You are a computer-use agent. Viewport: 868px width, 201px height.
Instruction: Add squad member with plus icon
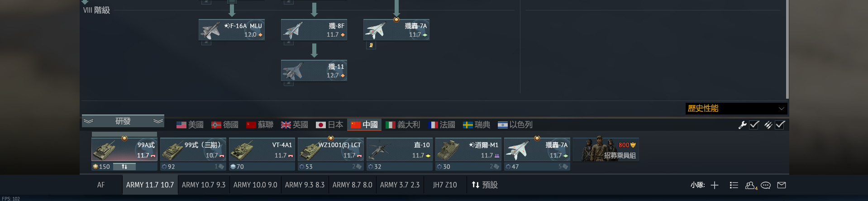pyautogui.click(x=715, y=185)
